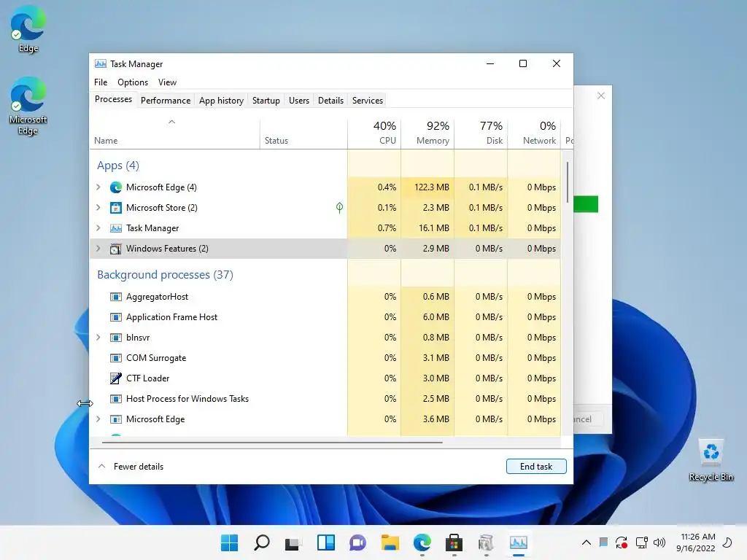Viewport: 747px width, 560px height.
Task: Expand Microsoft Edge background process
Action: click(x=98, y=419)
